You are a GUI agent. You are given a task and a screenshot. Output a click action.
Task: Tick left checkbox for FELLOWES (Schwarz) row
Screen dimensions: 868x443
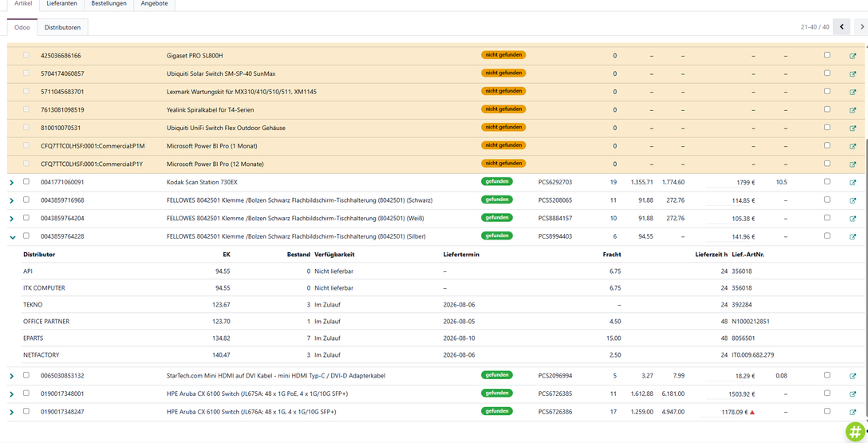(x=26, y=200)
